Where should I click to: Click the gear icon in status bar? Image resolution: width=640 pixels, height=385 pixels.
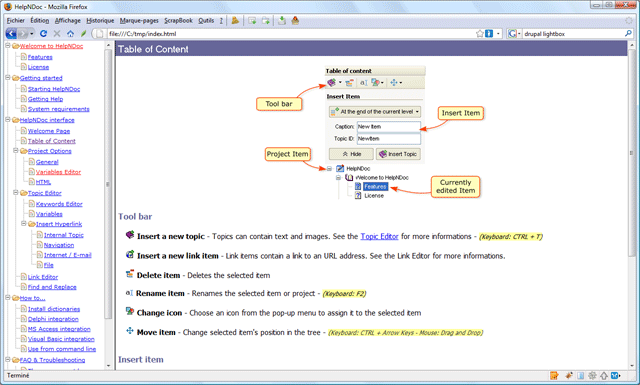click(x=592, y=375)
